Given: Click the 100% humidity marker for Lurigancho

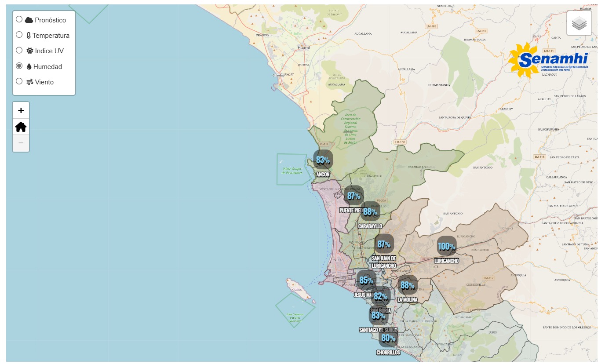Looking at the screenshot, I should pyautogui.click(x=446, y=247).
